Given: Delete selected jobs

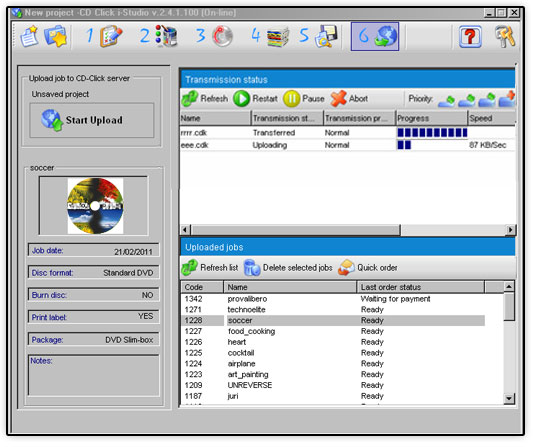Looking at the screenshot, I should (x=288, y=269).
